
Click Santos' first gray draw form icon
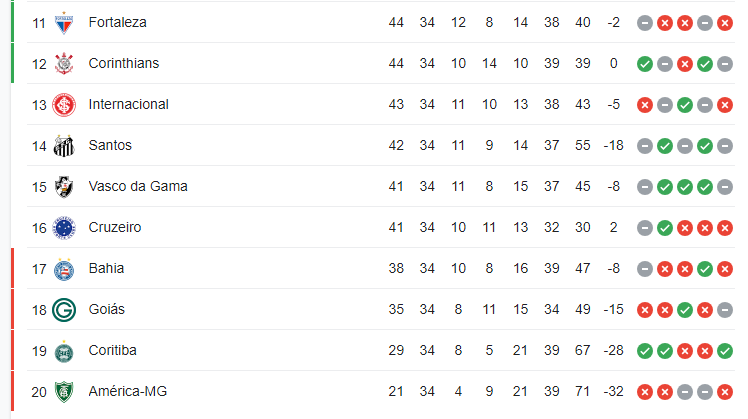644,146
